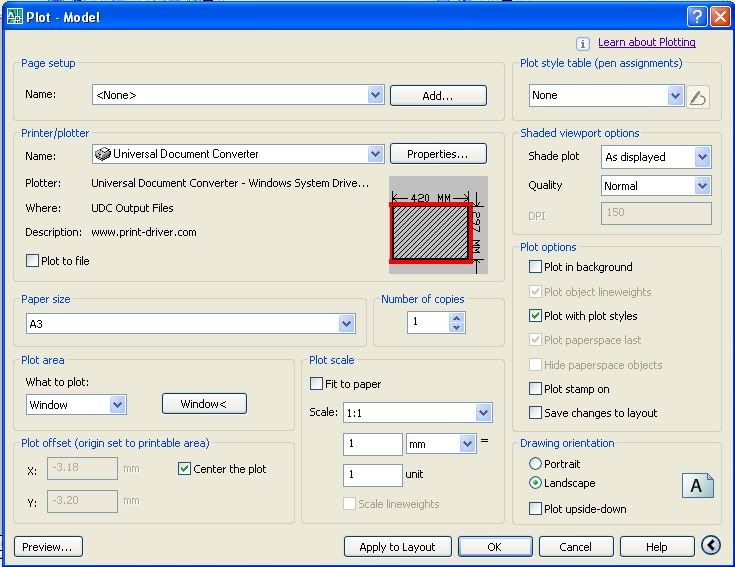Click the Window< button

point(204,403)
